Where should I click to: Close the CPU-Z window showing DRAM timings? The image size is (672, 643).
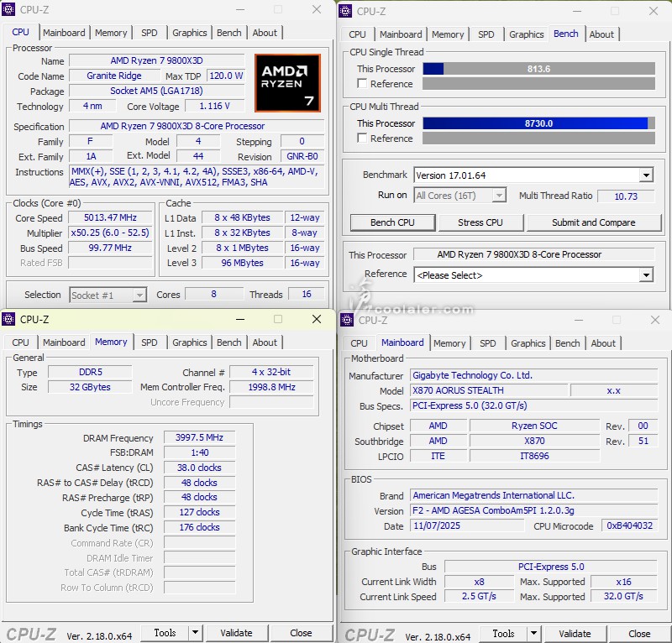317,319
